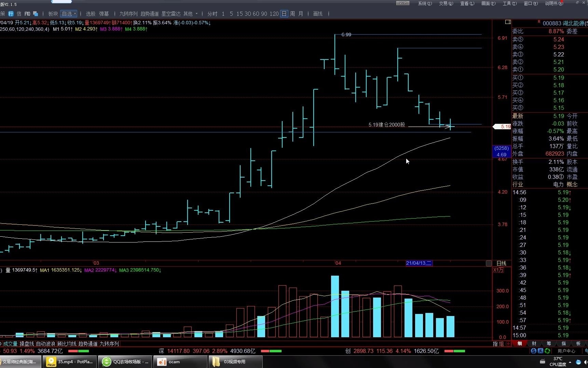This screenshot has height=368, width=588.
Task: Click the blue QQ pet tray icon
Action: pos(578,362)
